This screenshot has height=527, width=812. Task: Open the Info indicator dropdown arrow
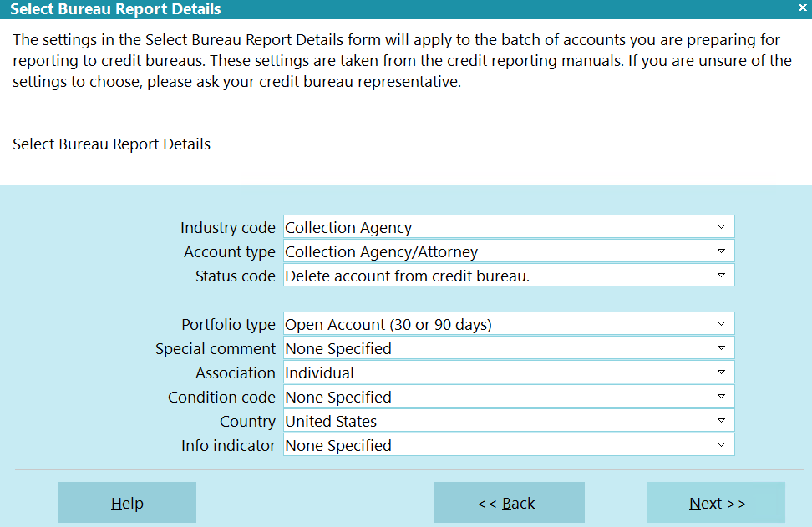point(721,444)
